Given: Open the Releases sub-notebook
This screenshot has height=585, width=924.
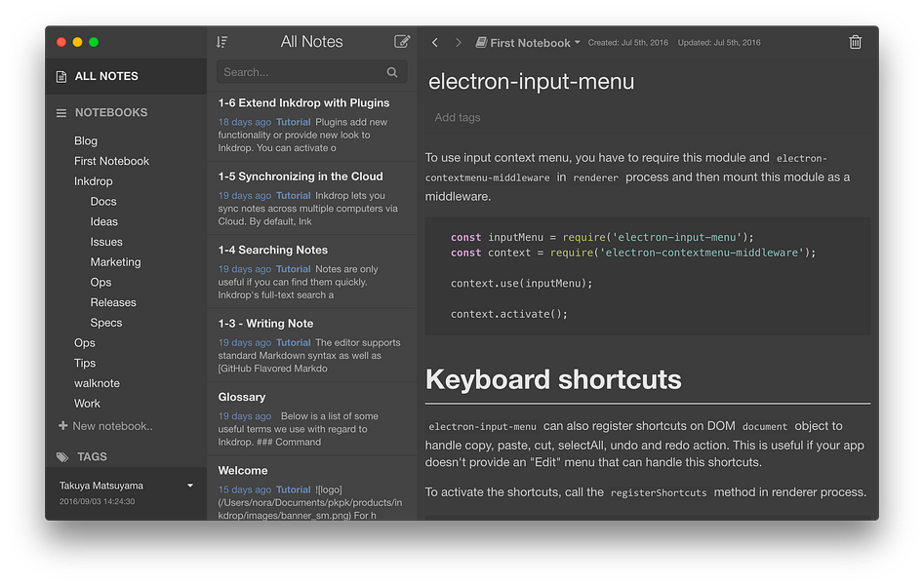Looking at the screenshot, I should click(113, 302).
